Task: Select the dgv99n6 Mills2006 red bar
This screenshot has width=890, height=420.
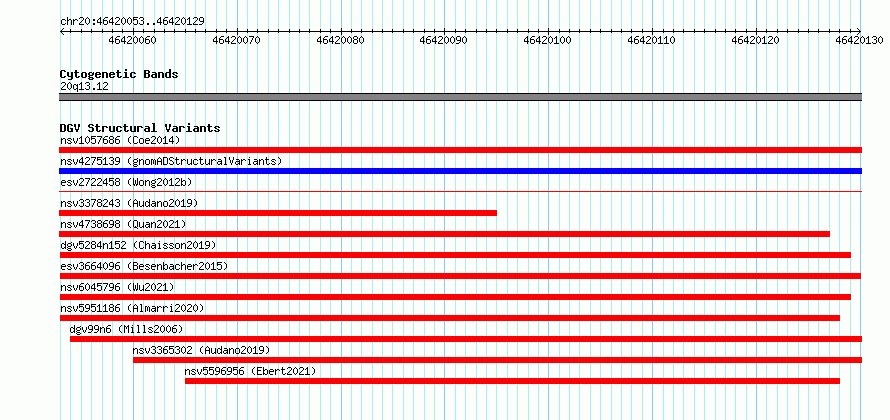Action: (466, 339)
